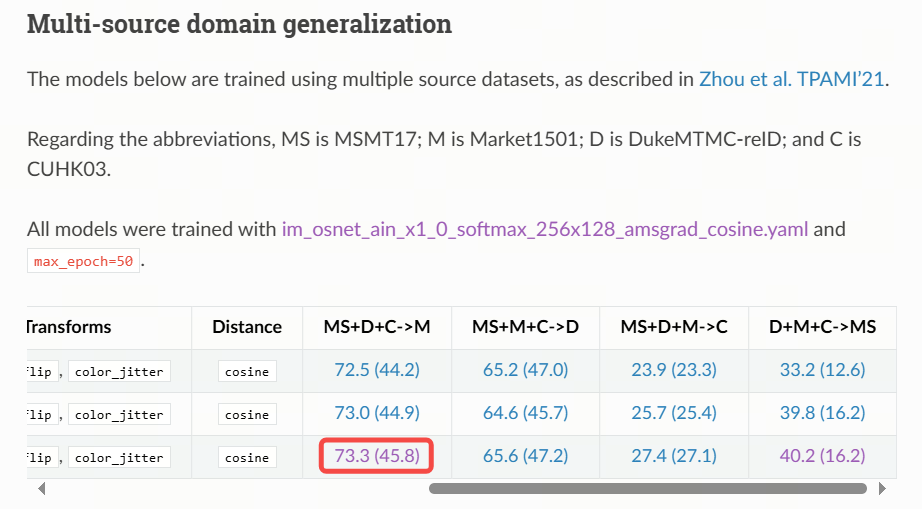Open the 27.4 (27.1) result link
The width and height of the screenshot is (922, 509).
click(674, 456)
